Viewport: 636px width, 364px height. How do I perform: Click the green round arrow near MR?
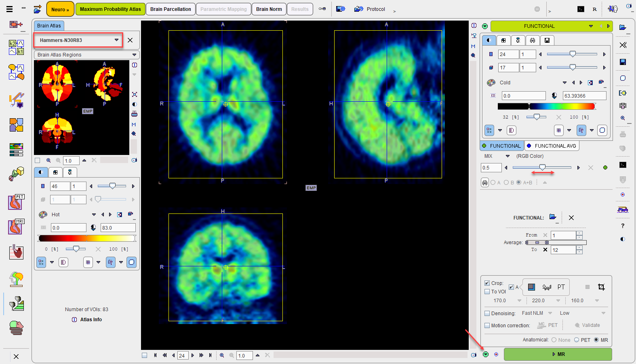[x=485, y=354]
